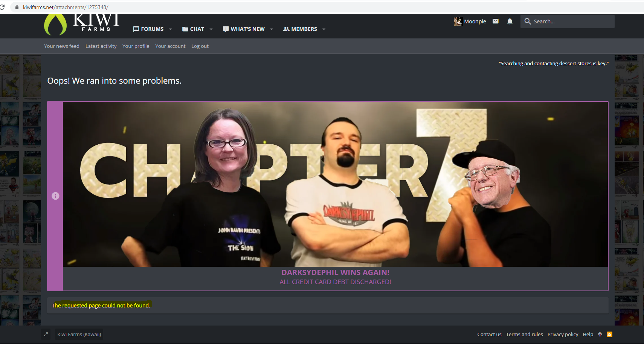Click the page-not-found error message
The height and width of the screenshot is (344, 644).
101,305
